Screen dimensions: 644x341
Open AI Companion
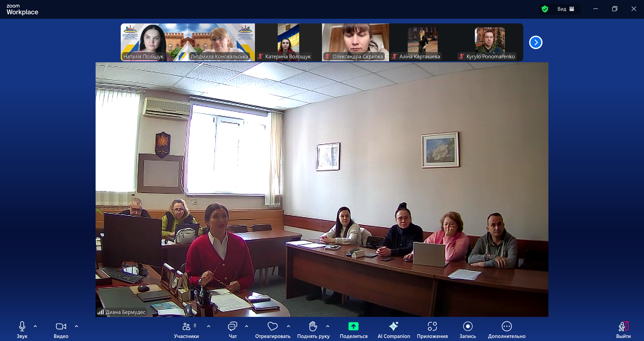click(393, 326)
